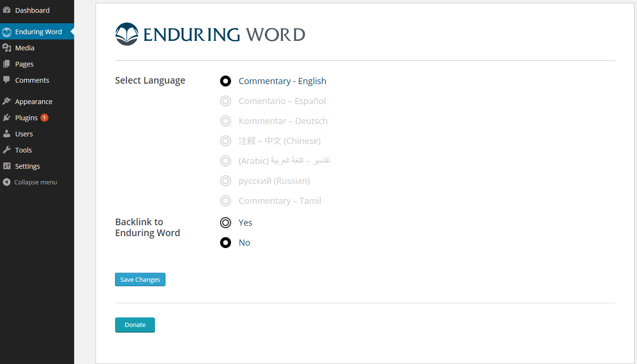Viewport: 637px width, 364px height.
Task: Select the Commentary - English radio button
Action: [225, 81]
